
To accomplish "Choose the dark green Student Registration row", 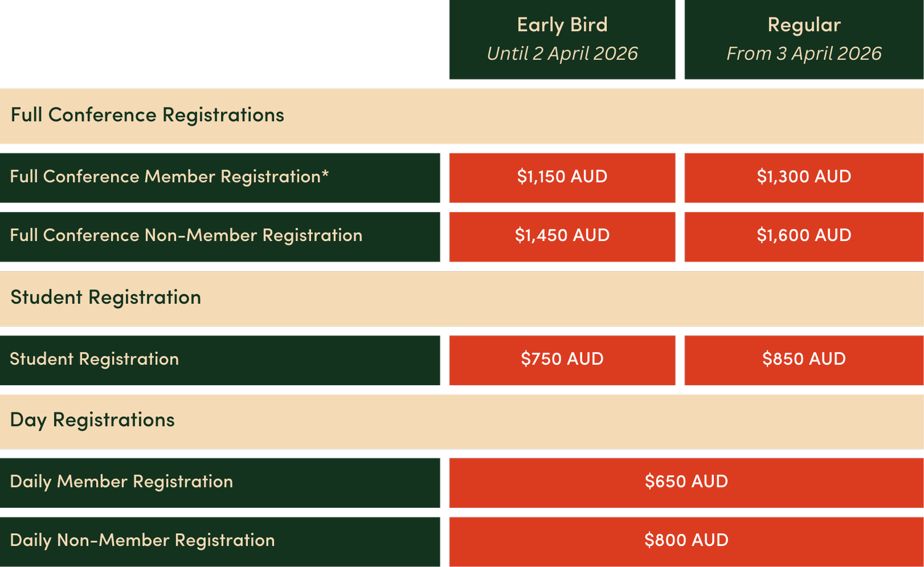I will pos(220,361).
